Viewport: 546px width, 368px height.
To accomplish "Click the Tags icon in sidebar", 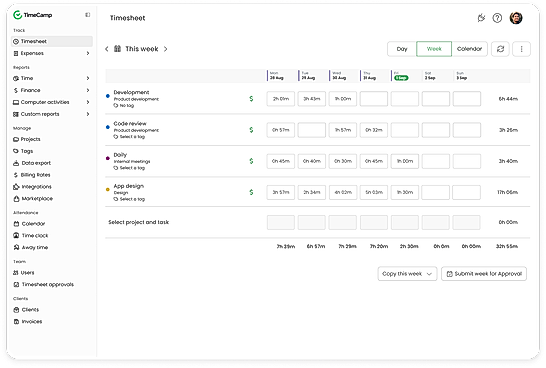I will pos(16,151).
